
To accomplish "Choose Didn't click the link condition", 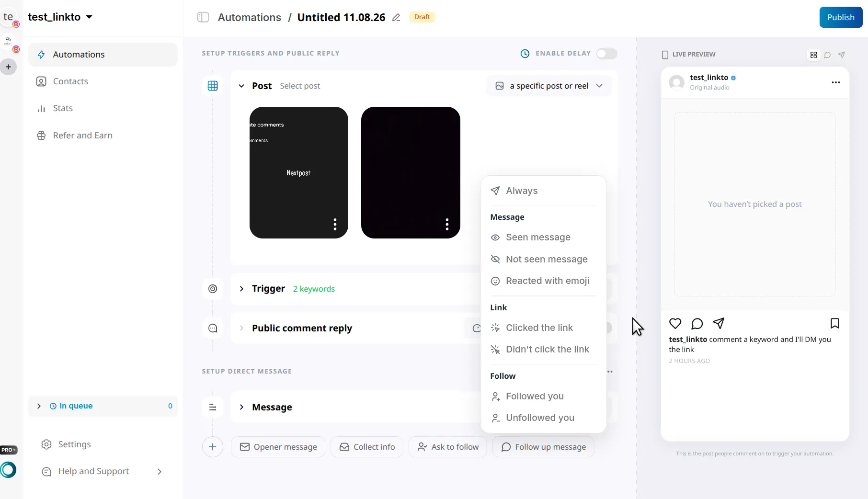I will pos(543,349).
